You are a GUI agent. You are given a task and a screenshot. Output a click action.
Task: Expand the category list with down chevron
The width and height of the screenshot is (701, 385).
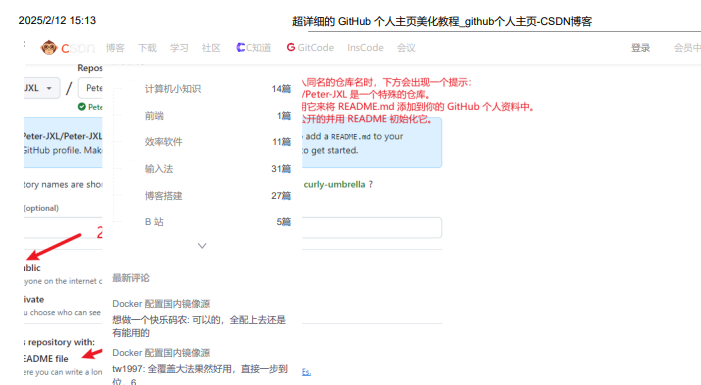[x=202, y=245]
